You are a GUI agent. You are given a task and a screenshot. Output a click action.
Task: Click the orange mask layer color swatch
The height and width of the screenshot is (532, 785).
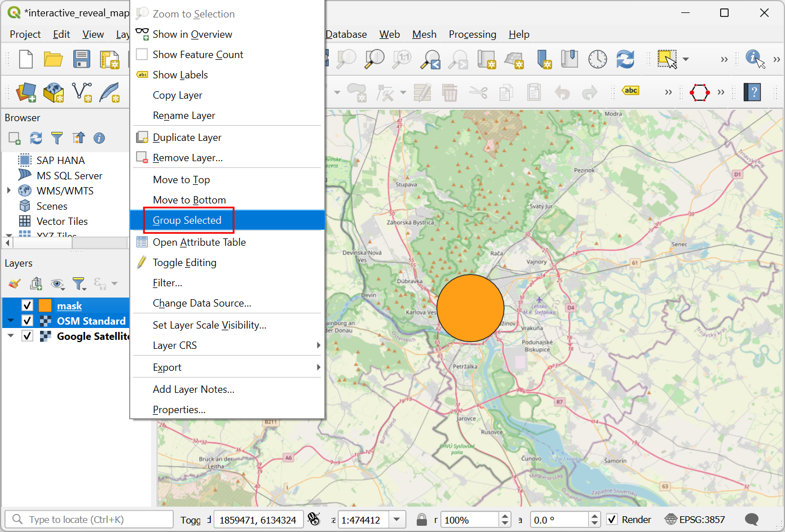pyautogui.click(x=45, y=305)
